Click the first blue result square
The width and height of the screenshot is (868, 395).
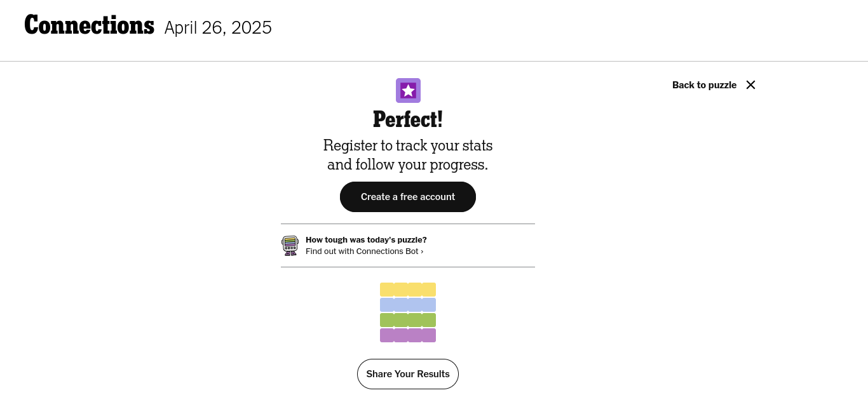(x=387, y=305)
